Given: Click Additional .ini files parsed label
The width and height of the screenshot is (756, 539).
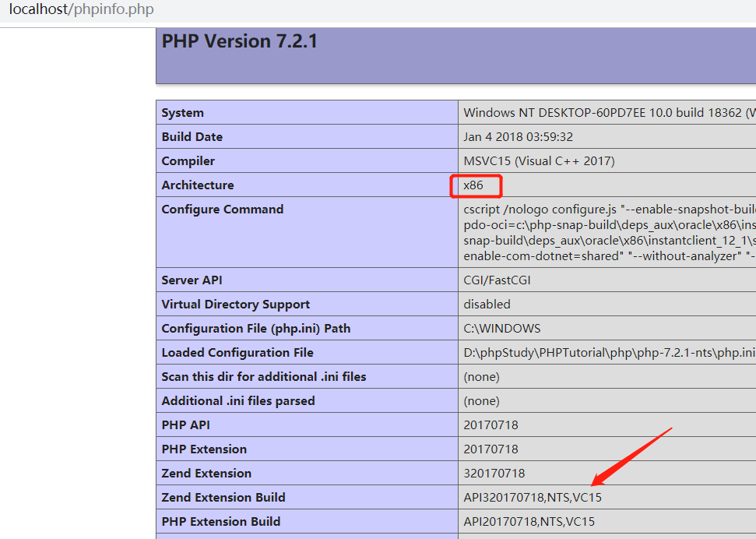Looking at the screenshot, I should click(238, 401).
